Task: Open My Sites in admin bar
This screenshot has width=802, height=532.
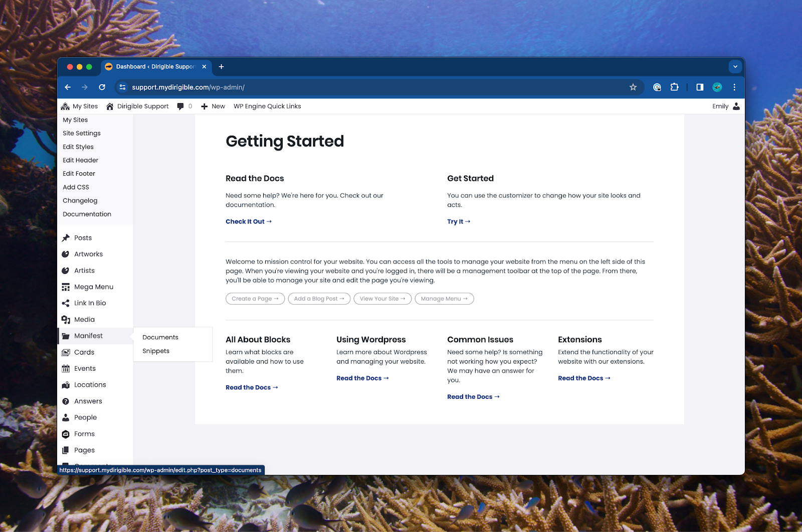Action: 79,106
